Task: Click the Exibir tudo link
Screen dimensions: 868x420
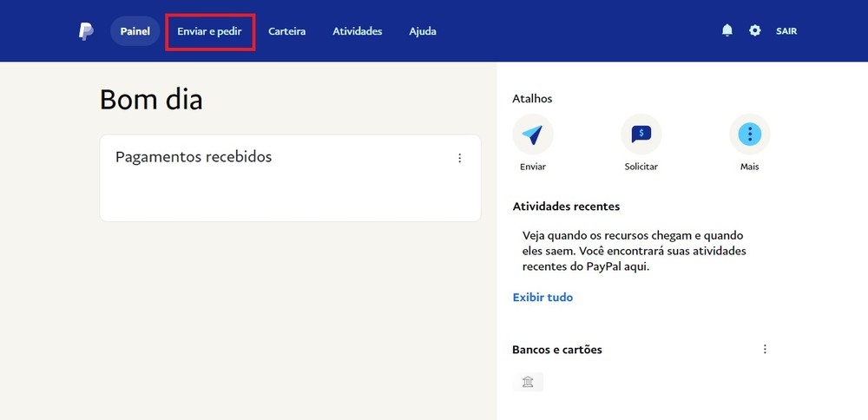Action: [x=542, y=298]
